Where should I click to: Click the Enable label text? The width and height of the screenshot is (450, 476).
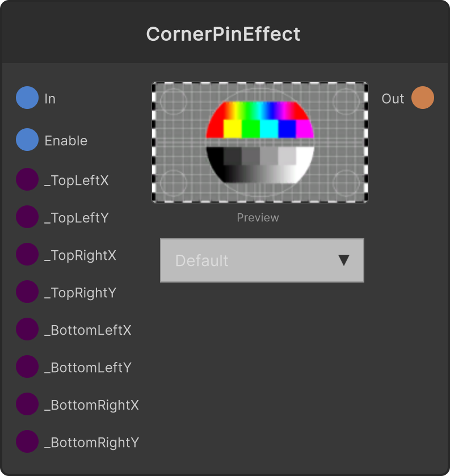[66, 141]
